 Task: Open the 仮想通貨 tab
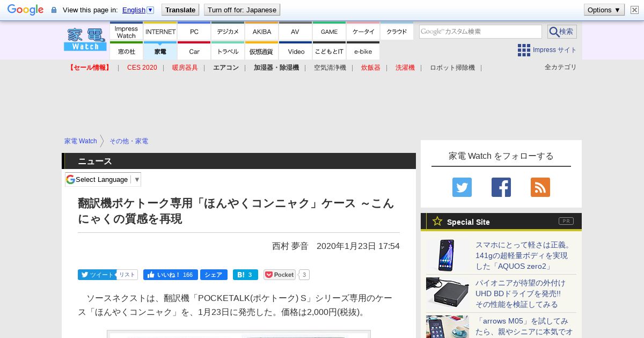coord(261,51)
